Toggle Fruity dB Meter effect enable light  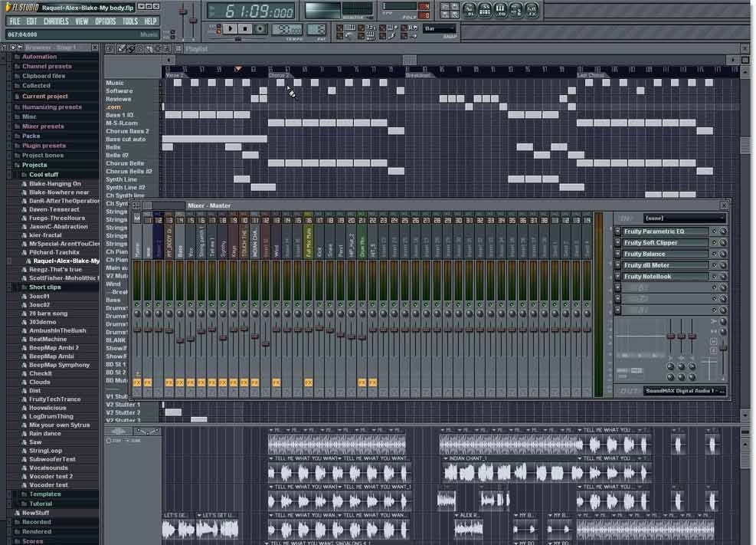click(715, 265)
